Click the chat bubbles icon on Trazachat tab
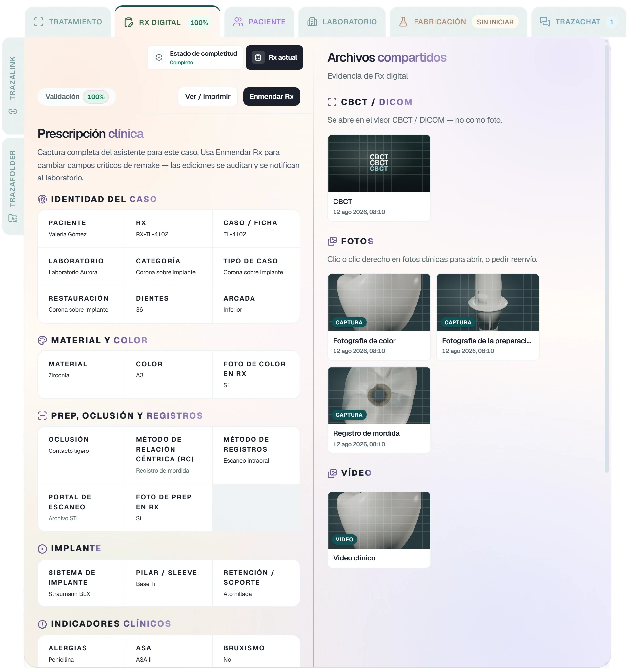Viewport: 627px width, 672px height. coord(545,22)
